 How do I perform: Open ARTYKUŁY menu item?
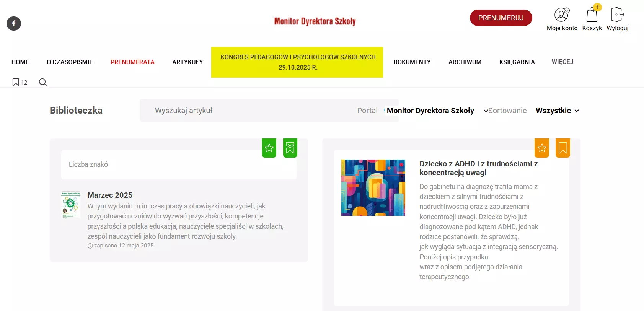[x=187, y=62]
